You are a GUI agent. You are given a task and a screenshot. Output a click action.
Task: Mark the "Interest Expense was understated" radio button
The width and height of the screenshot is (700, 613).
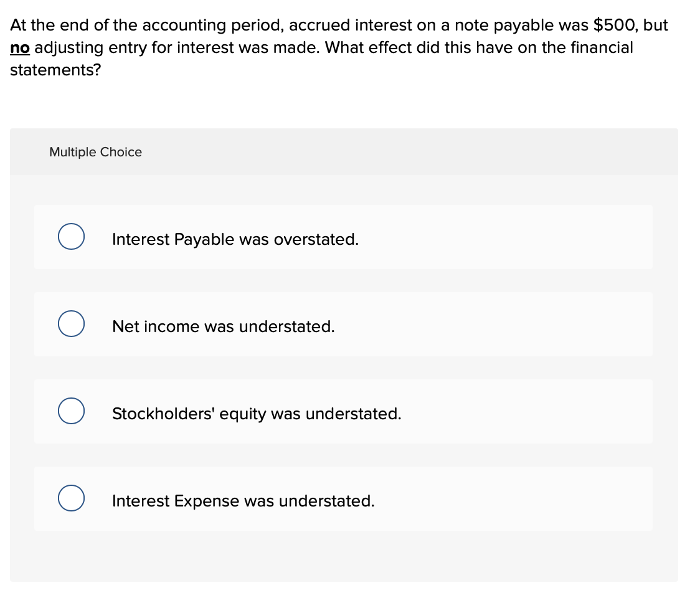pyautogui.click(x=72, y=498)
